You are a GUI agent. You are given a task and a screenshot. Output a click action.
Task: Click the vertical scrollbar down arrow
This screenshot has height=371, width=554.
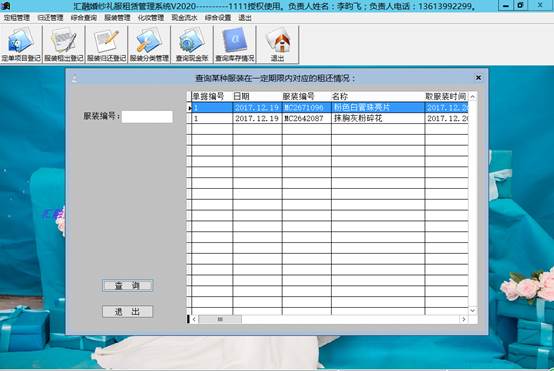click(473, 310)
